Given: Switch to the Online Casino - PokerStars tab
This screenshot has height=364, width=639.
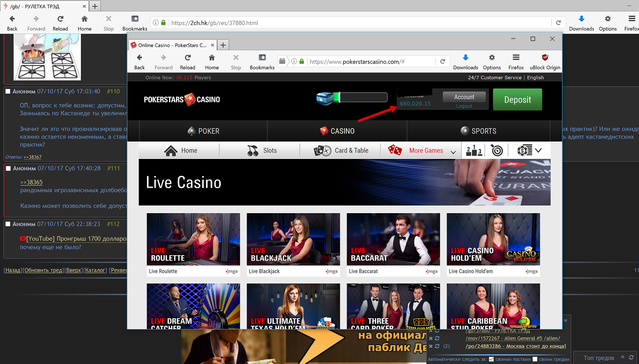Looking at the screenshot, I should click(x=173, y=45).
